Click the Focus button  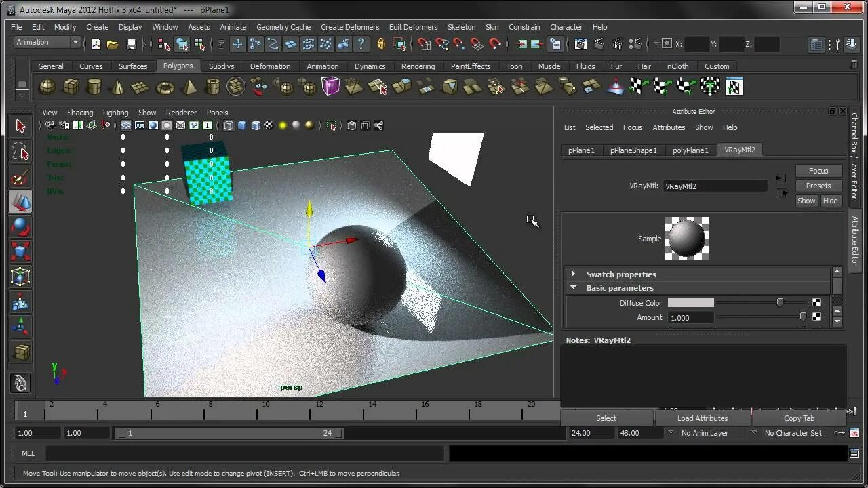click(818, 171)
